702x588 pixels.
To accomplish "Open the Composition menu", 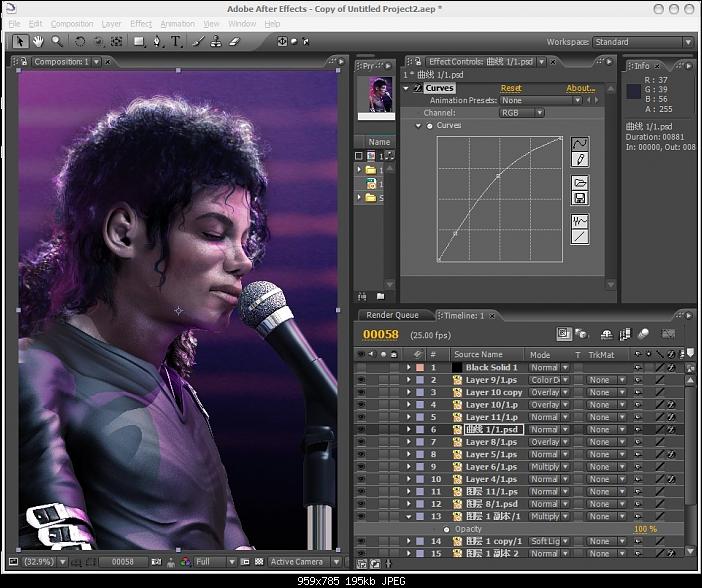I will (x=72, y=24).
